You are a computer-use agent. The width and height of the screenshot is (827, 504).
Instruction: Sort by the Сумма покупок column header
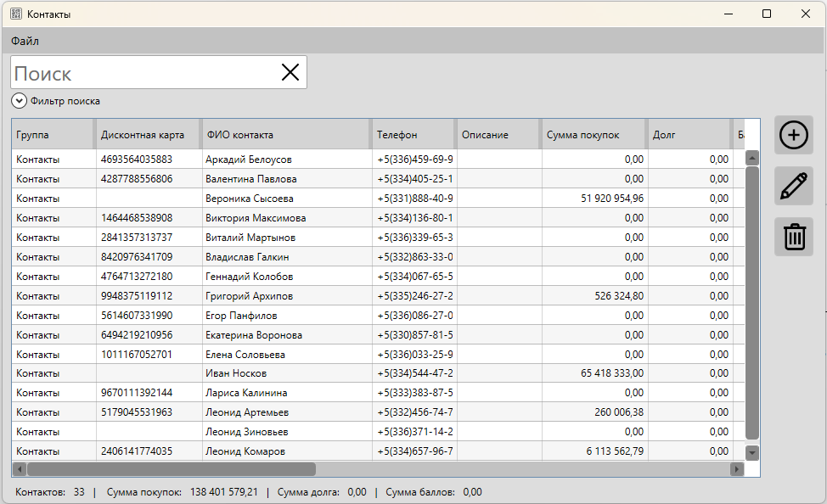tap(593, 135)
